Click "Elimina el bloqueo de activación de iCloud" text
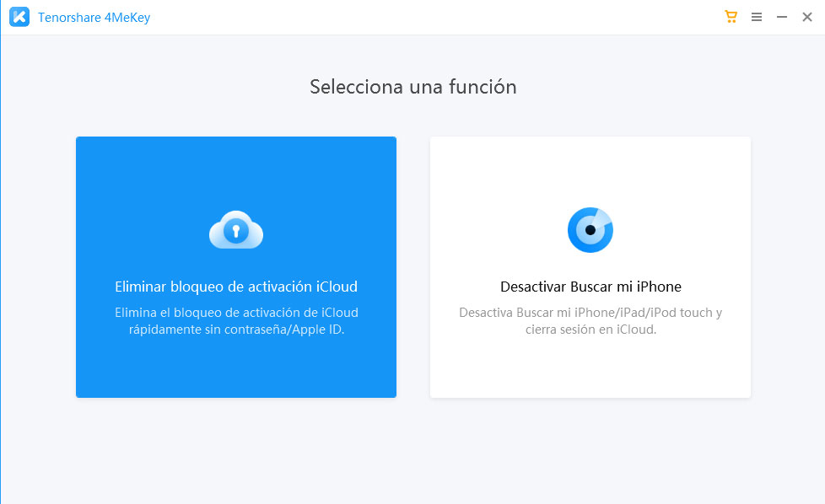 [236, 313]
